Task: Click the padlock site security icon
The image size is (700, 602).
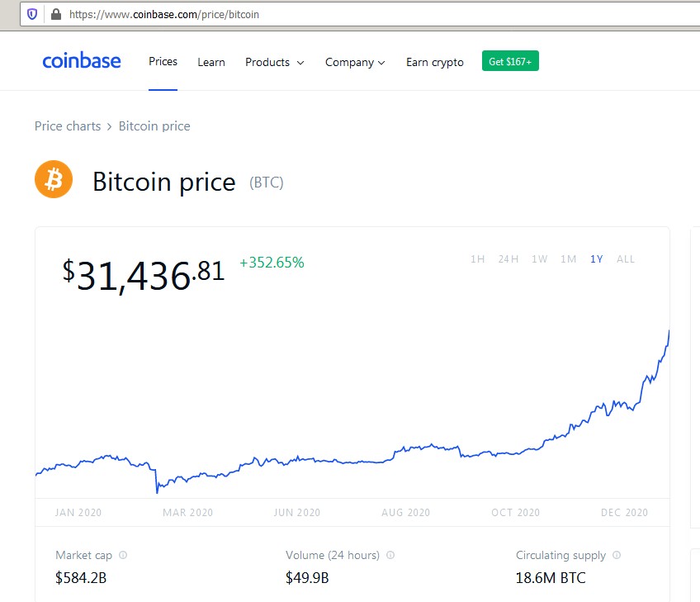Action: pos(56,14)
